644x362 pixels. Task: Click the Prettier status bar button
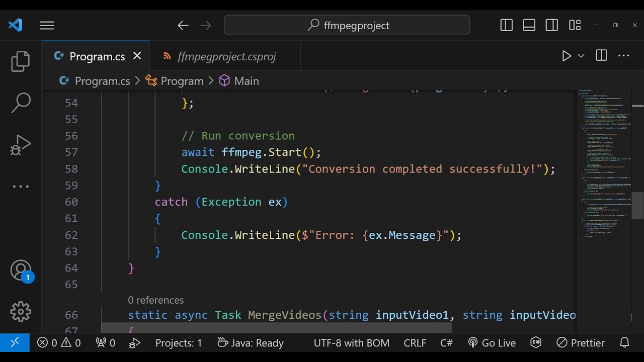581,343
